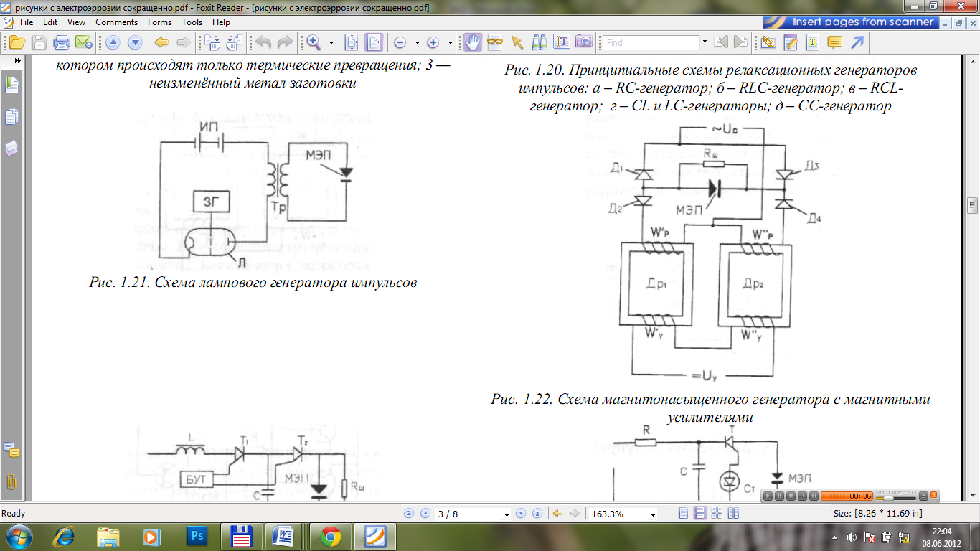The width and height of the screenshot is (980, 551).
Task: Click the toolbar yellow Previous View arrow
Action: pyautogui.click(x=162, y=42)
